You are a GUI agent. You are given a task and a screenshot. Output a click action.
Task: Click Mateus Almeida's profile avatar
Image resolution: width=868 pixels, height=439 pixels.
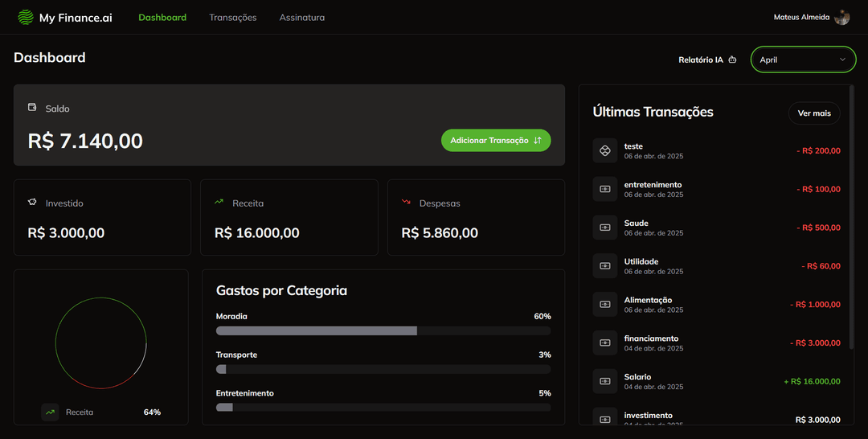click(842, 17)
